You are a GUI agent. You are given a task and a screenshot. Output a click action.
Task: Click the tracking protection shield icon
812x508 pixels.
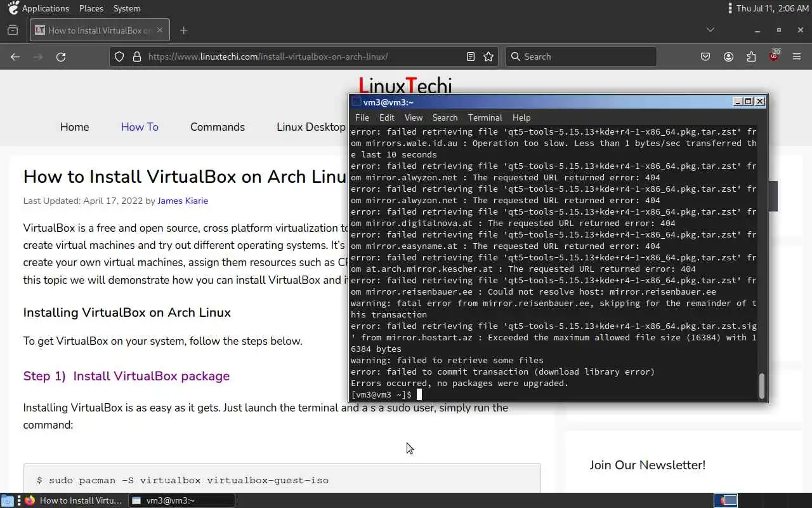pyautogui.click(x=119, y=57)
